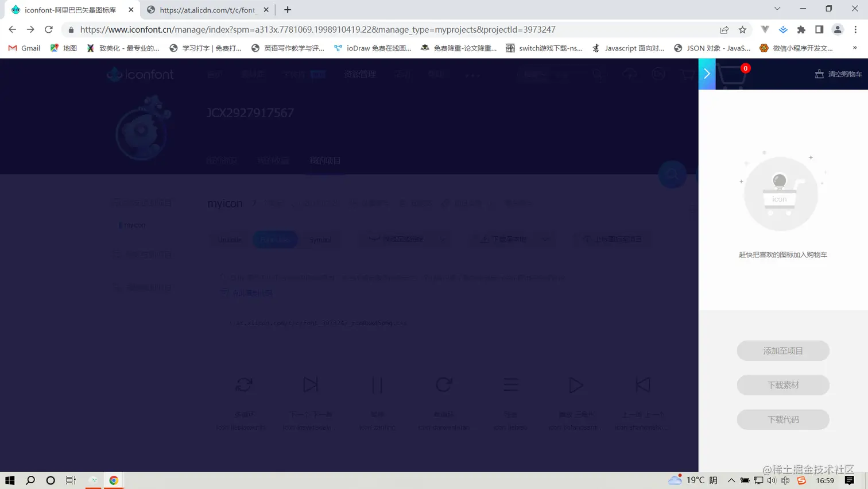Viewport: 868px width, 489px height.
Task: Switch to the at.alicdn.com tab
Action: coord(208,10)
